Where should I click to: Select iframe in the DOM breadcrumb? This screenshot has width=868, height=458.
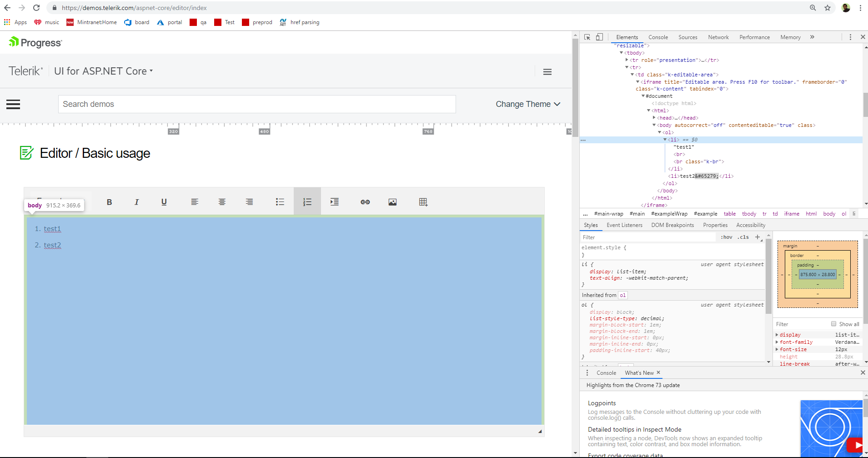click(792, 214)
